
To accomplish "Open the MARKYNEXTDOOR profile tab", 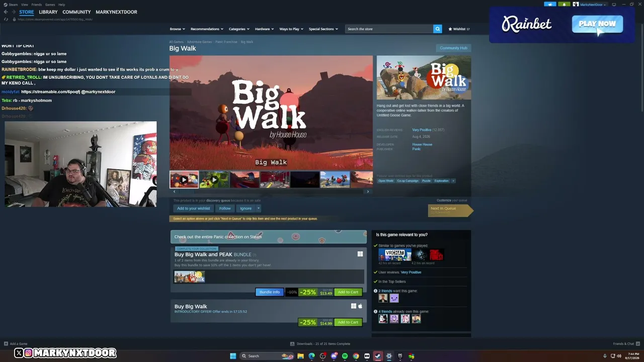I will pyautogui.click(x=116, y=12).
